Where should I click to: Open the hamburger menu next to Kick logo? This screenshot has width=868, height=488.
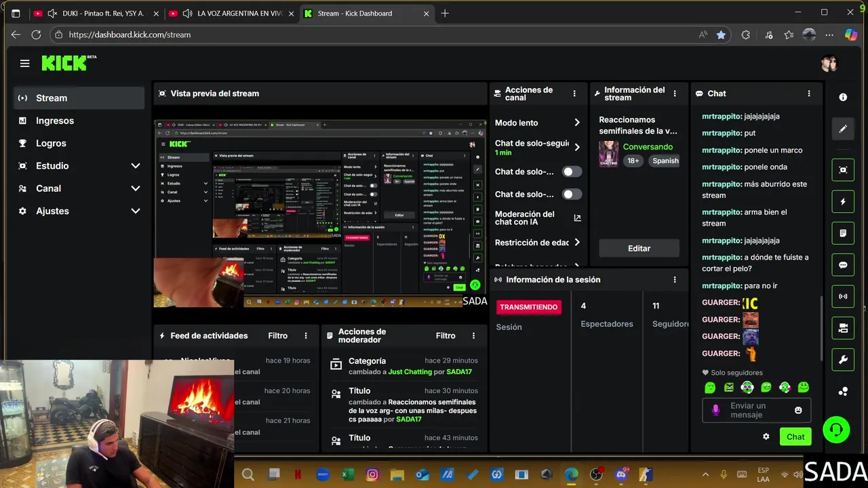click(x=24, y=63)
